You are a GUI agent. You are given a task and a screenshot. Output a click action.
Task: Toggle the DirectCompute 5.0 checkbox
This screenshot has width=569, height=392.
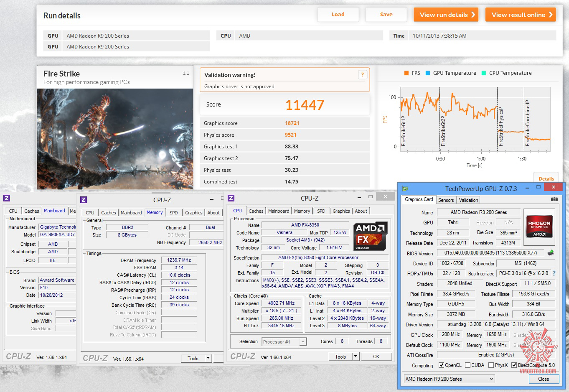tap(514, 365)
